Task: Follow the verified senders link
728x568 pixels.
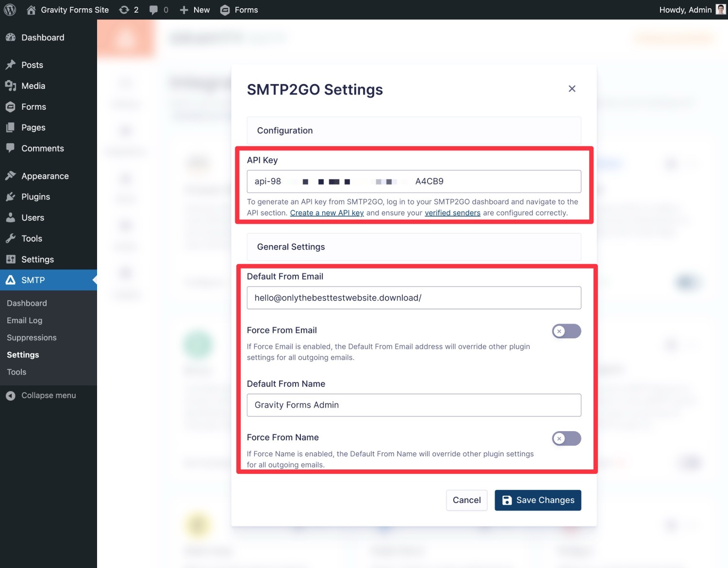Action: point(452,213)
